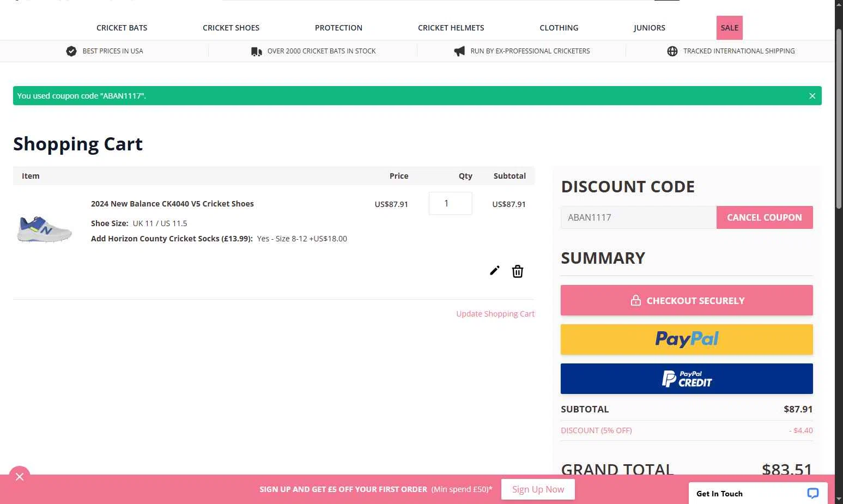Click the US$87.91 price value
This screenshot has height=504, width=843.
[x=391, y=204]
